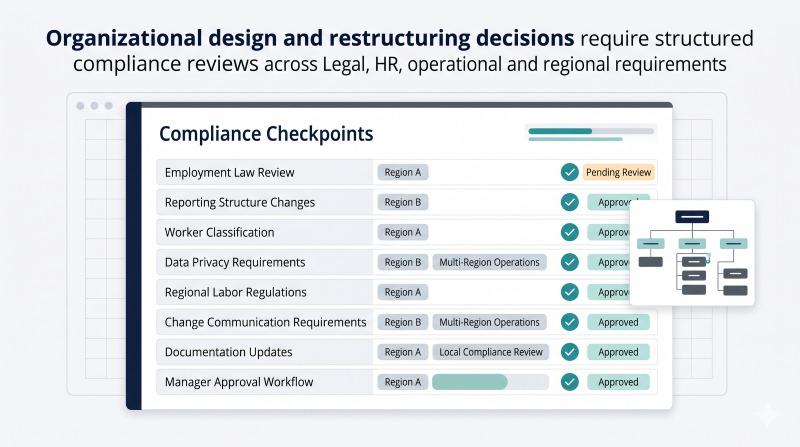Select the Manager Approval Workflow row label
800x447 pixels.
point(239,382)
